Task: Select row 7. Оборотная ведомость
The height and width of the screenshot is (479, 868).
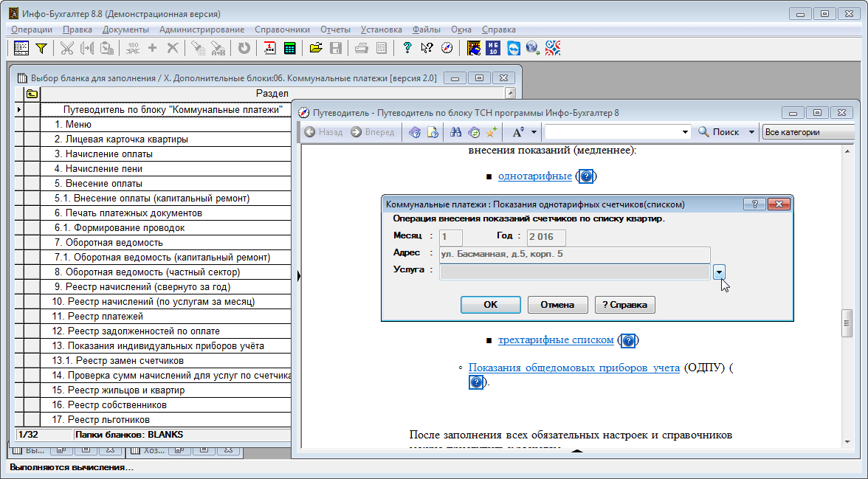Action: (166, 243)
